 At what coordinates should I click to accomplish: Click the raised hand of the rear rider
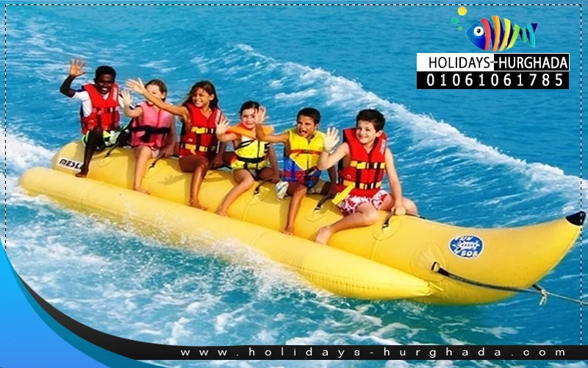[76, 67]
